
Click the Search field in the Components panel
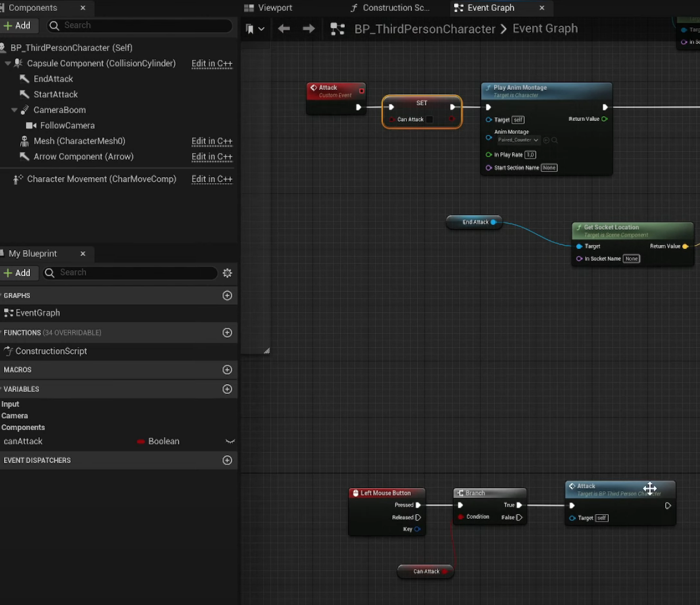point(140,25)
